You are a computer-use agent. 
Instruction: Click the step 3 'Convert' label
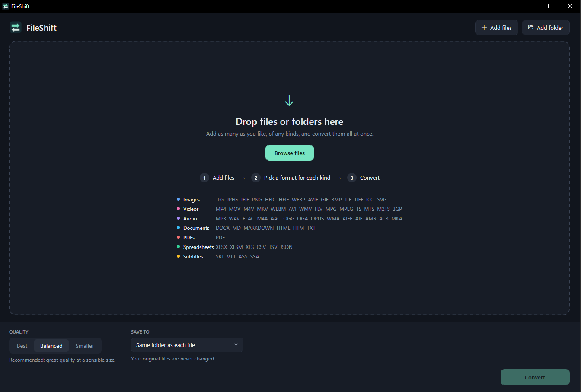(370, 178)
